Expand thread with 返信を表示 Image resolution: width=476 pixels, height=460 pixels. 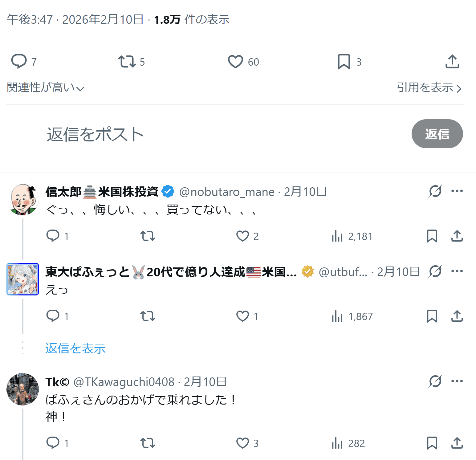[75, 348]
